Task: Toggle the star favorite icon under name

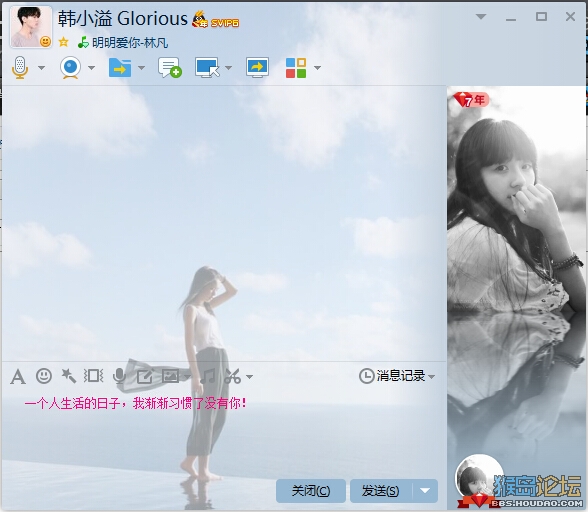Action: point(64,42)
